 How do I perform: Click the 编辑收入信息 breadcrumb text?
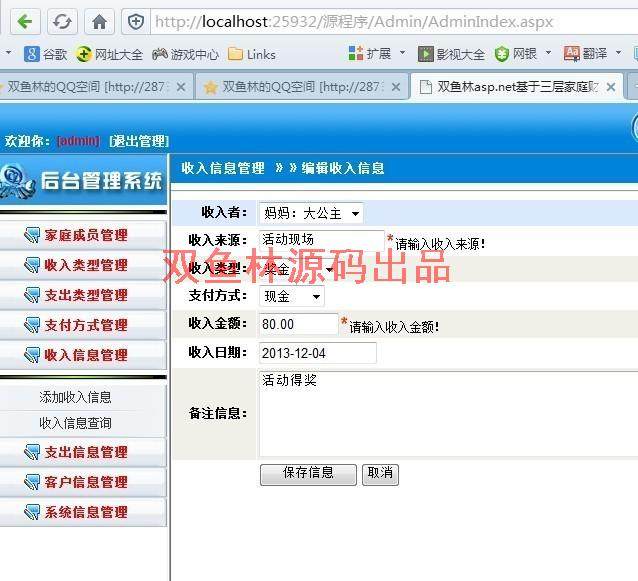[343, 168]
